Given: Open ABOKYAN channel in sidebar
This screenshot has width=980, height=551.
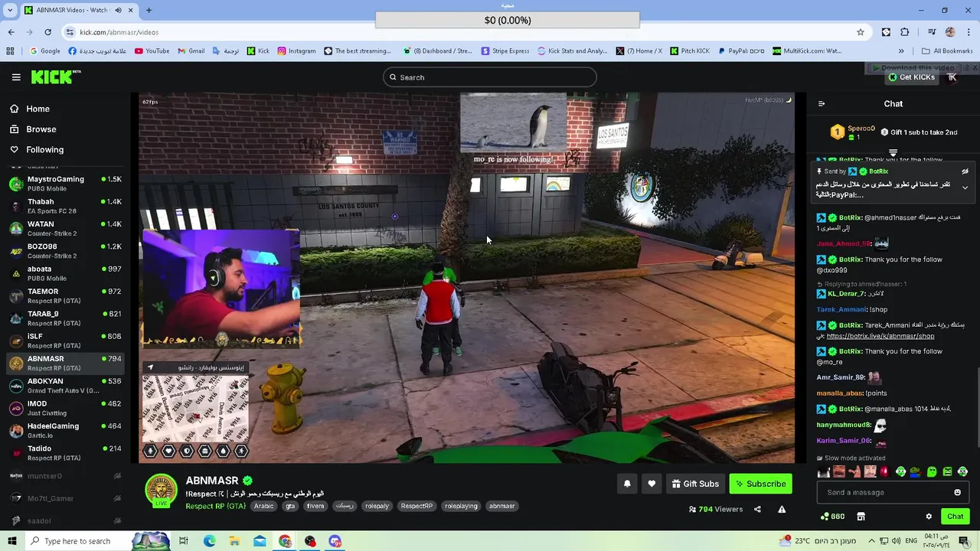Looking at the screenshot, I should [x=65, y=386].
